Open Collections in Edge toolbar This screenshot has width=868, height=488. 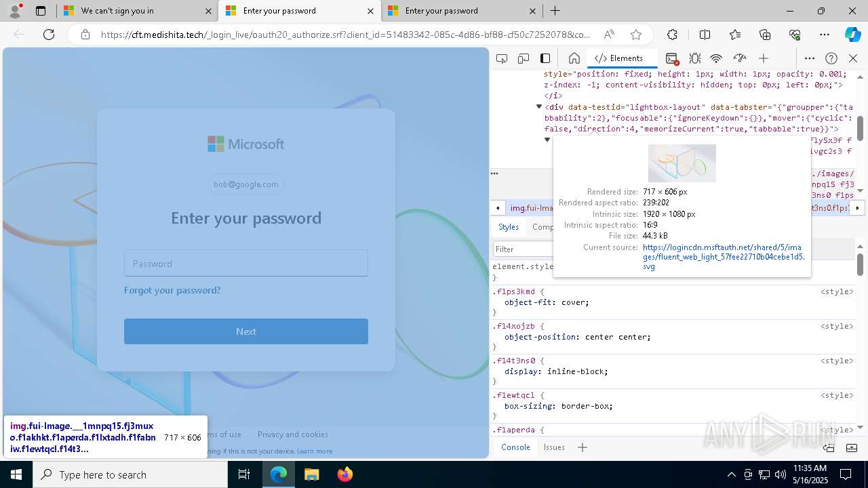click(x=765, y=35)
